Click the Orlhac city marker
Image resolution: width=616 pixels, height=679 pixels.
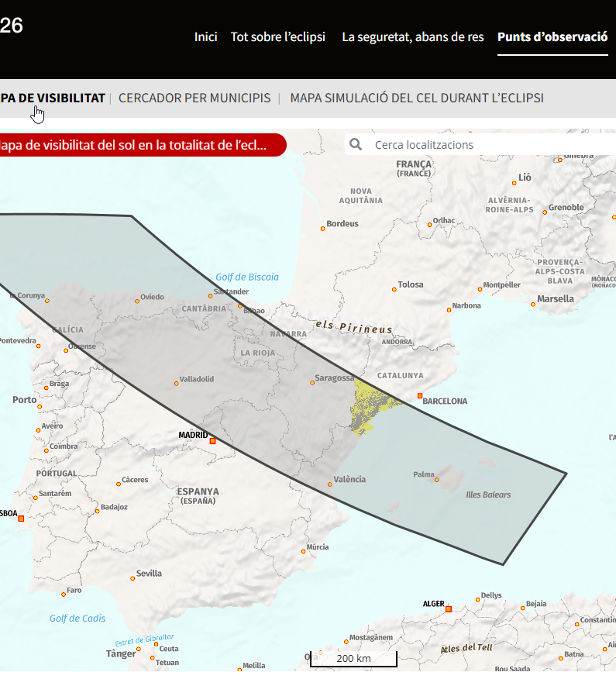(429, 225)
